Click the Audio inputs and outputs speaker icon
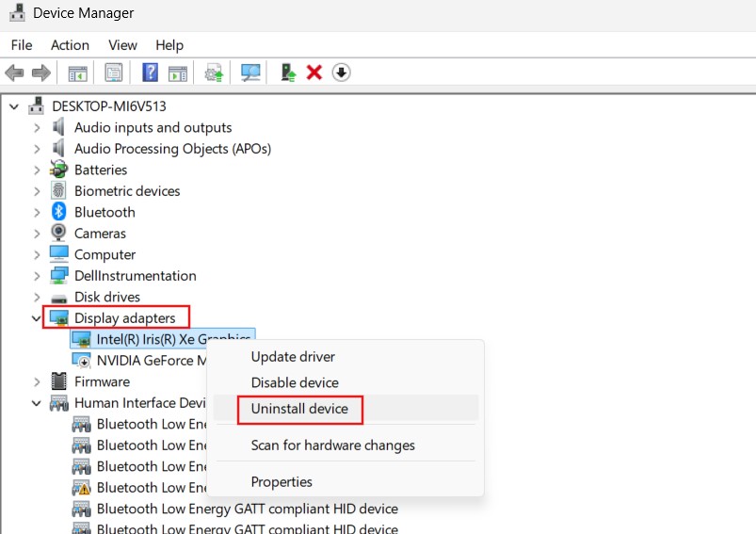This screenshot has width=756, height=534. point(58,127)
